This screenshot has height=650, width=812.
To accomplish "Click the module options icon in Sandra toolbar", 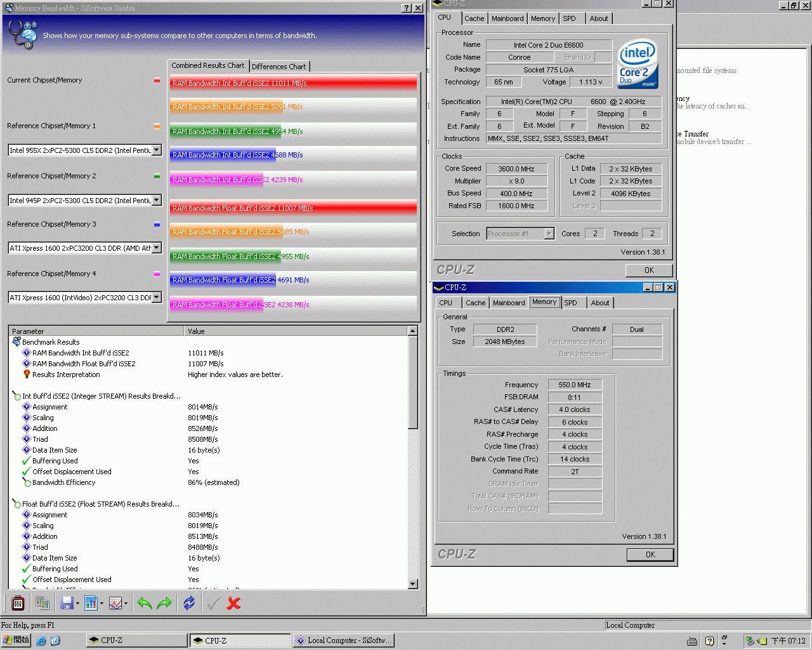I will coord(18,603).
